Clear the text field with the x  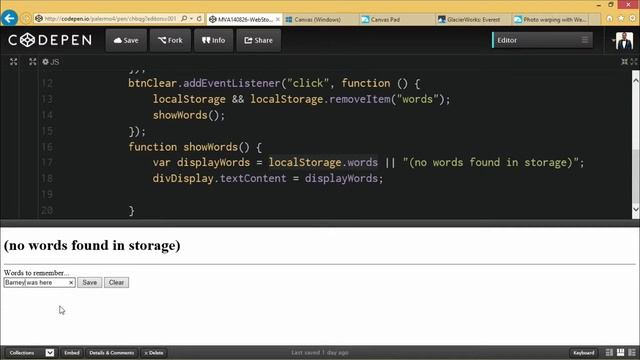click(x=71, y=282)
